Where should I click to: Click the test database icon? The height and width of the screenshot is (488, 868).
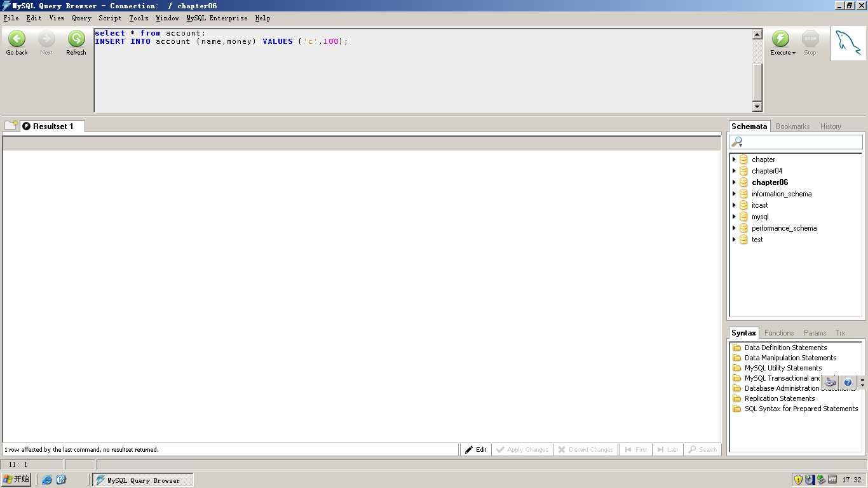coord(743,240)
